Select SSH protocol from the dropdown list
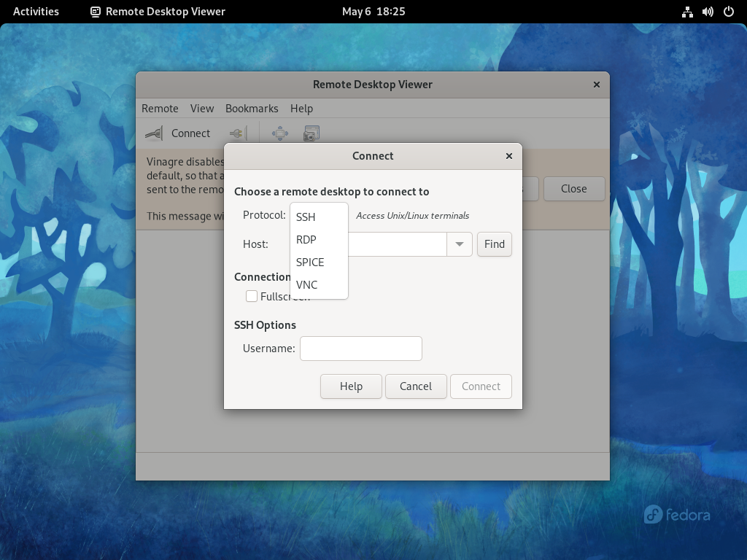The image size is (747, 560). click(x=319, y=217)
